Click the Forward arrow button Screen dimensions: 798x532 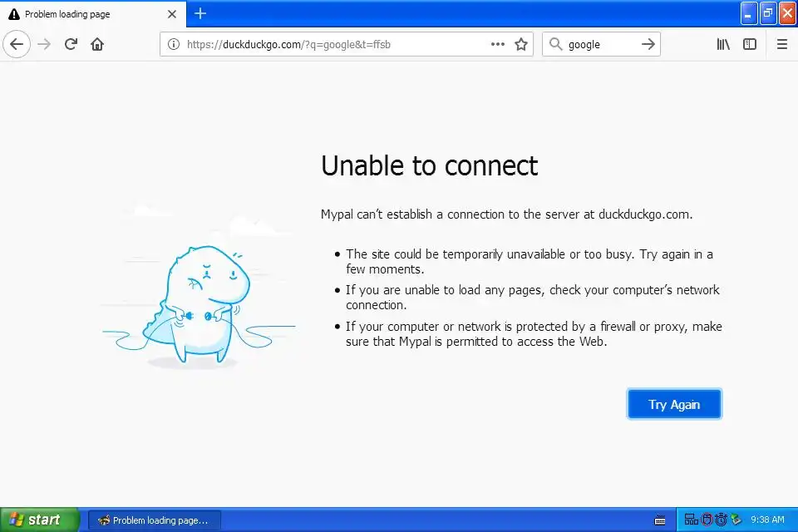(44, 44)
